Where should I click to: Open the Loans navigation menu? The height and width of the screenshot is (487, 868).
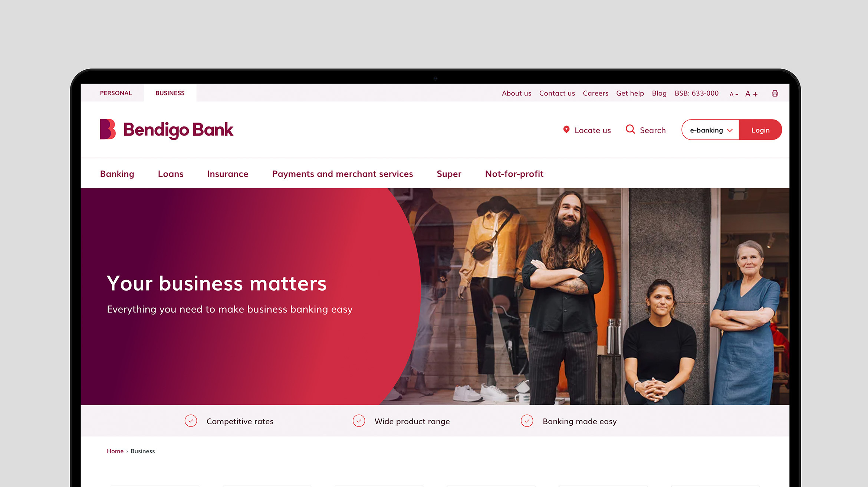click(x=171, y=174)
